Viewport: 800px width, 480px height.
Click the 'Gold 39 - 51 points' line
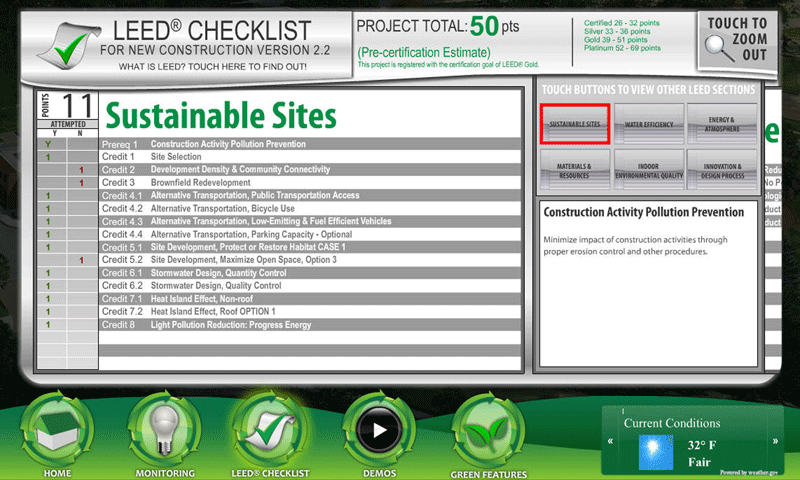click(x=616, y=40)
